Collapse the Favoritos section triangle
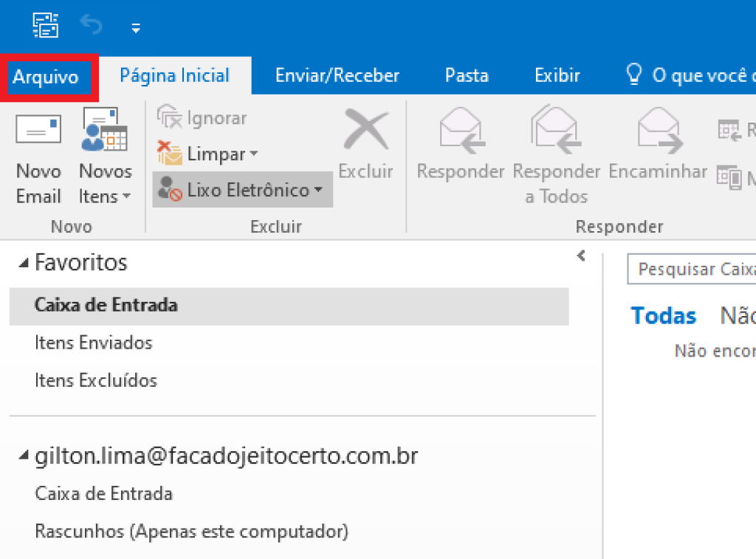Screen dimensions: 756x559 pos(23,263)
